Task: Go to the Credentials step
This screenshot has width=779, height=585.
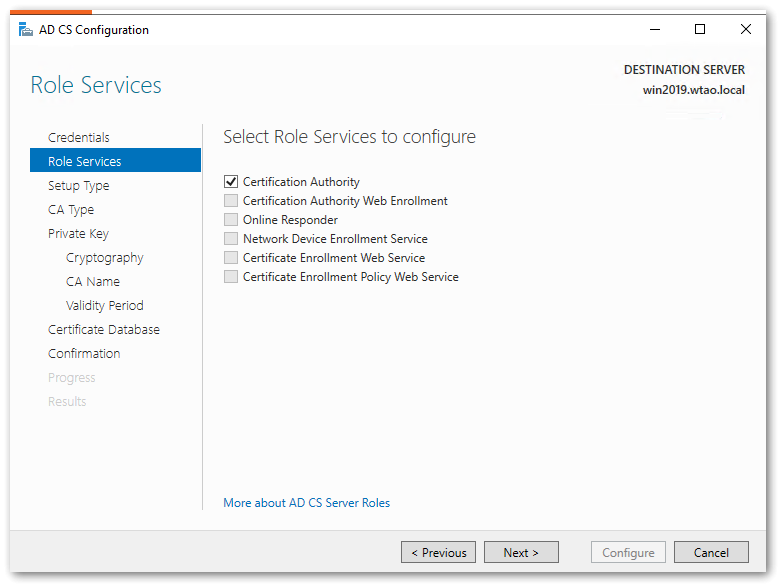Action: 79,137
